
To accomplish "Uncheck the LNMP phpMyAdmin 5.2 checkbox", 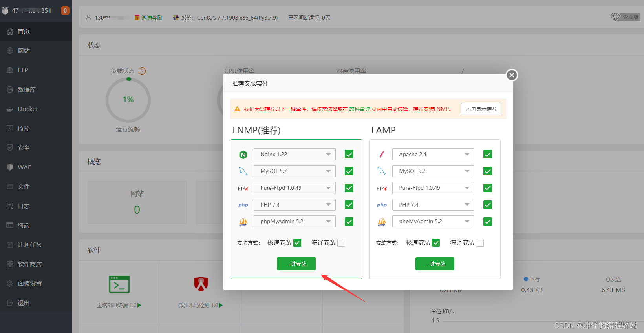I will 349,222.
